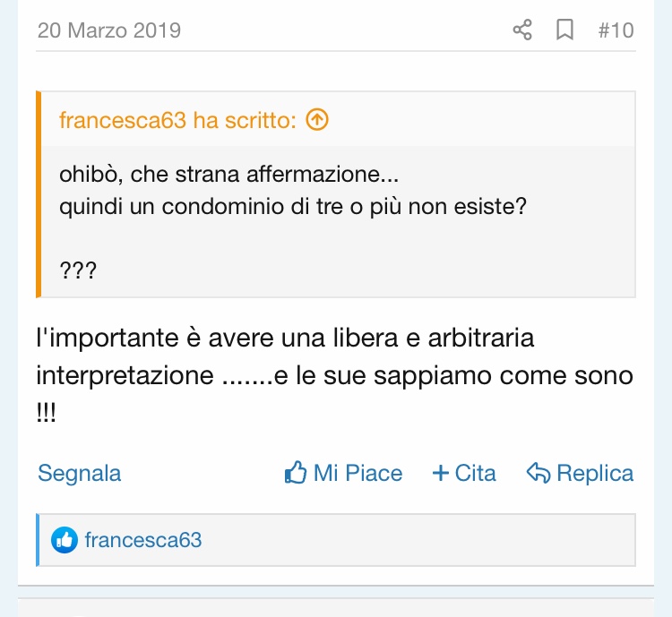Click the 'francesca63 ha scritto:' quote header
Viewport: 672px width, 617px height.
(x=177, y=120)
